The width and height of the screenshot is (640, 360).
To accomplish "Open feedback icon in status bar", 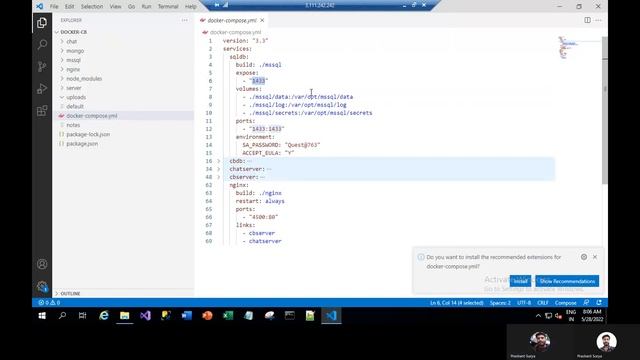I will click(x=586, y=302).
